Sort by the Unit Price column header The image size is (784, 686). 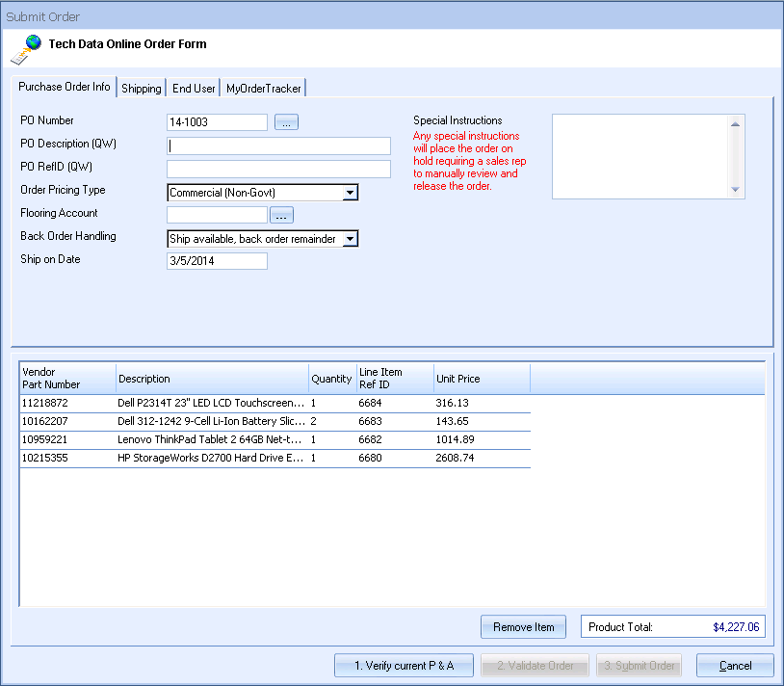pos(481,379)
